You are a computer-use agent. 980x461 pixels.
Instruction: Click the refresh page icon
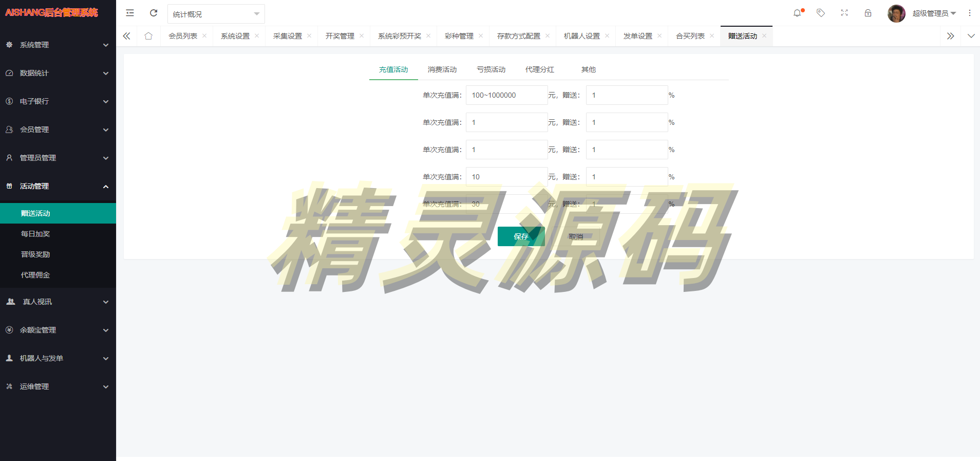click(x=154, y=13)
